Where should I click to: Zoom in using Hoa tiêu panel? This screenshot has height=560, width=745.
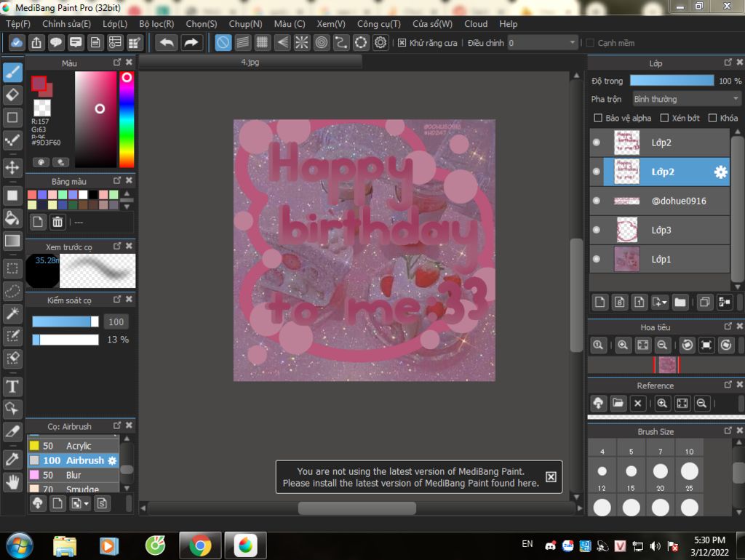coord(623,345)
